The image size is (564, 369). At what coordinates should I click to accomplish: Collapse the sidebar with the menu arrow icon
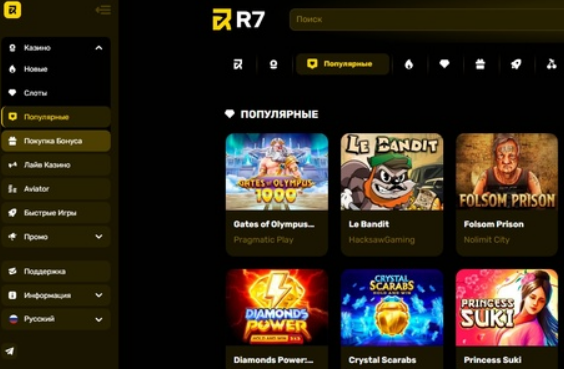point(103,10)
